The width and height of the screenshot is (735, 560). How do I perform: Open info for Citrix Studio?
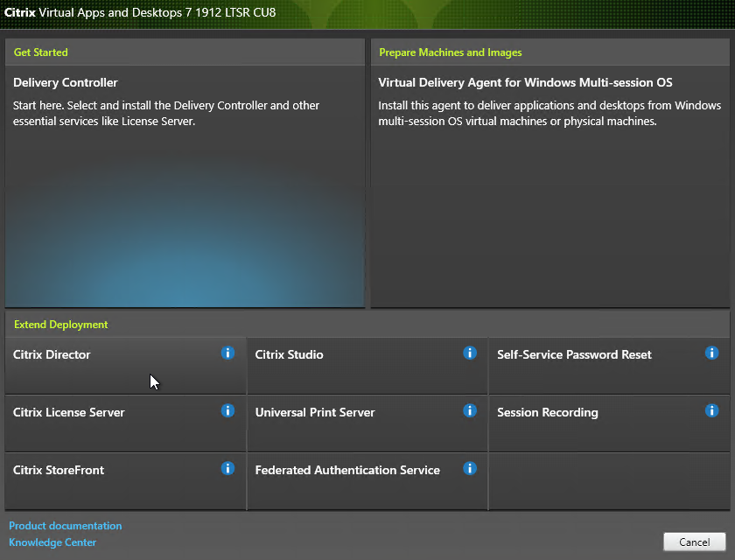pos(470,353)
